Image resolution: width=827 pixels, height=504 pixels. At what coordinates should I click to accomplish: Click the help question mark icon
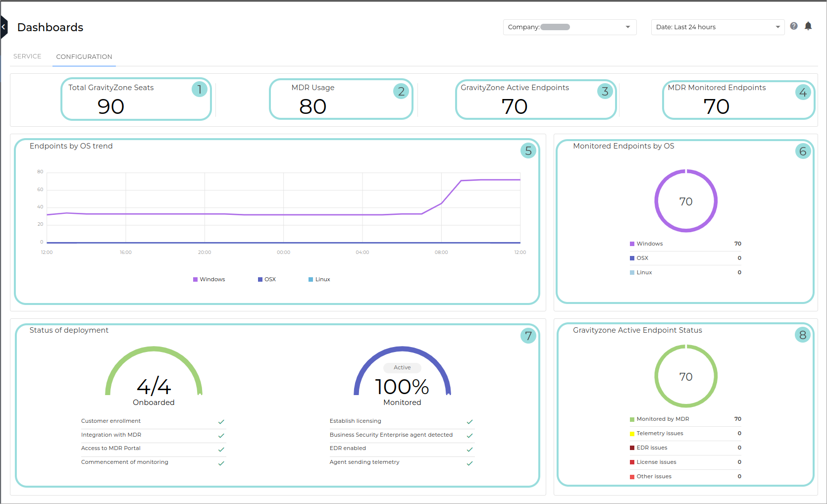click(794, 26)
